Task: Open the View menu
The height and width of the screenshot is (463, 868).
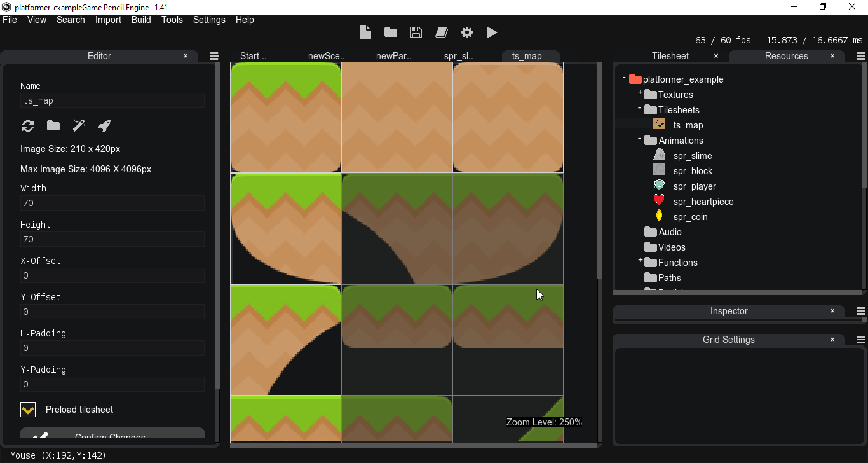Action: click(37, 20)
